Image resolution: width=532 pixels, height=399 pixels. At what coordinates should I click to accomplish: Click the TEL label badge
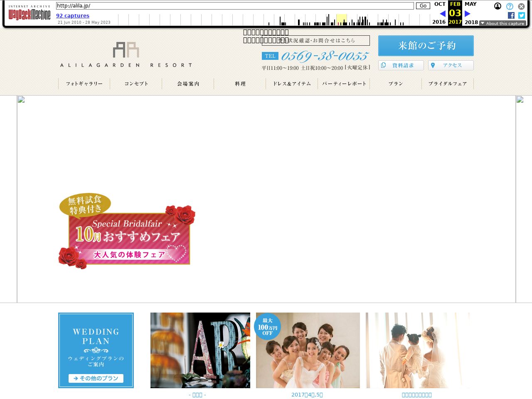(x=270, y=56)
